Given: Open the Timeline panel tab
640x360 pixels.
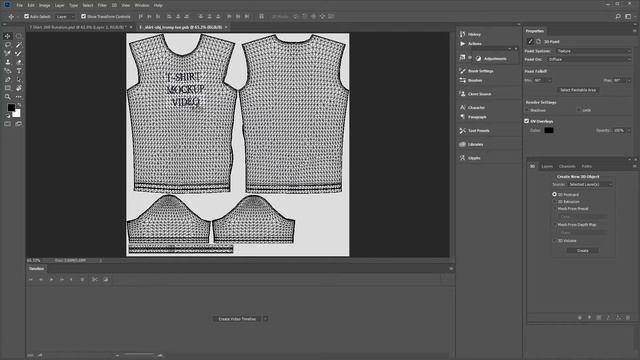Looking at the screenshot, I should coord(36,269).
